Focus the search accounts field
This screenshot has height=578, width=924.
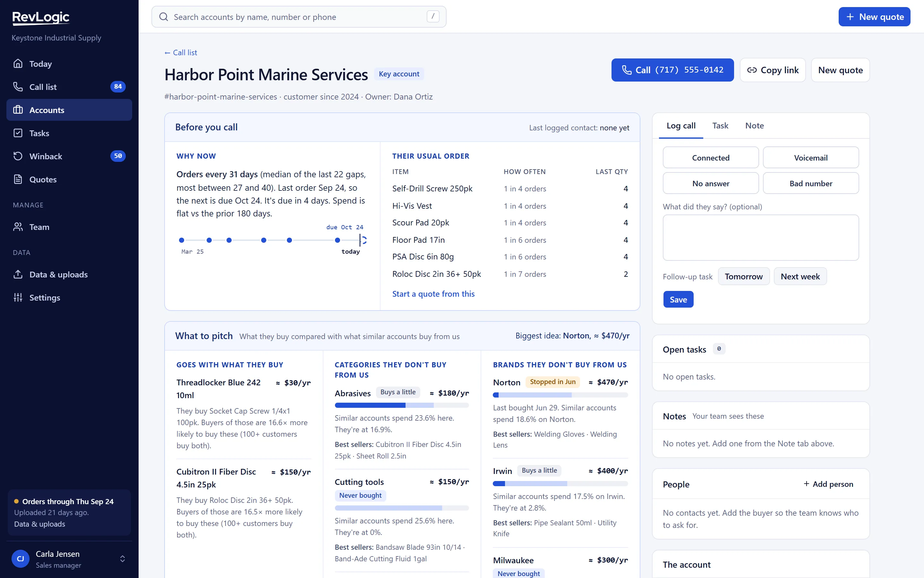point(299,17)
